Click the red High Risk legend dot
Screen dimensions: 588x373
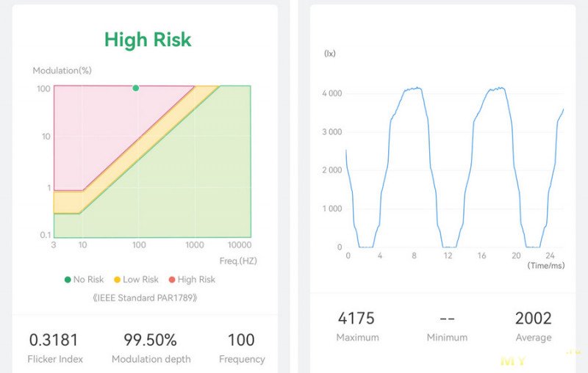coord(172,279)
